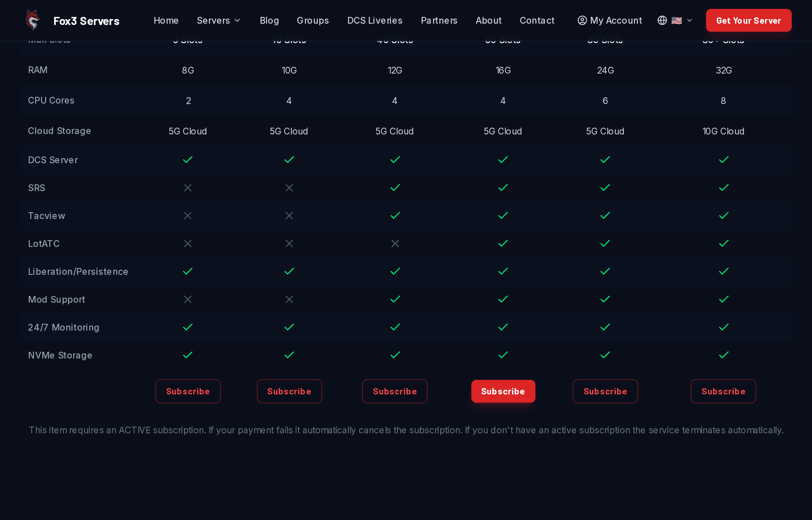Subscribe to the 12G RAM plan
The height and width of the screenshot is (520, 812).
click(x=395, y=391)
